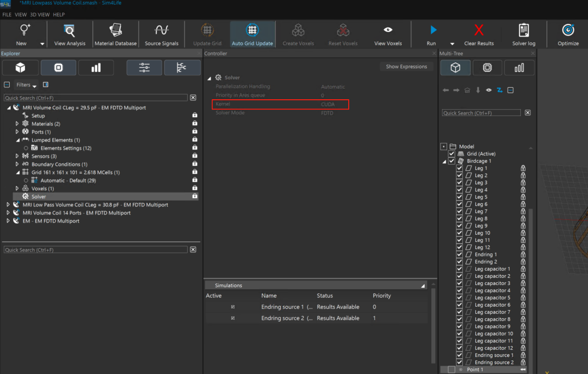Viewport: 588px width, 374px height.
Task: Open the FILE menu
Action: [x=7, y=15]
